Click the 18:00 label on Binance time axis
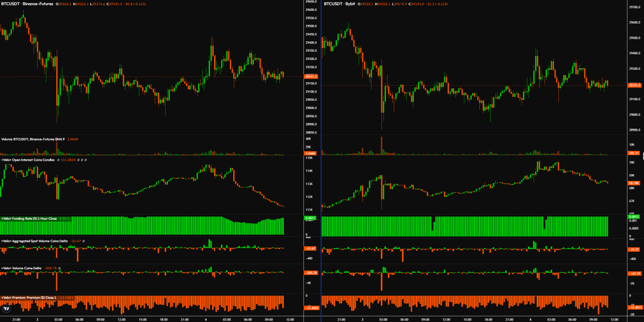Viewport: 644px width, 322px height. 165,319
